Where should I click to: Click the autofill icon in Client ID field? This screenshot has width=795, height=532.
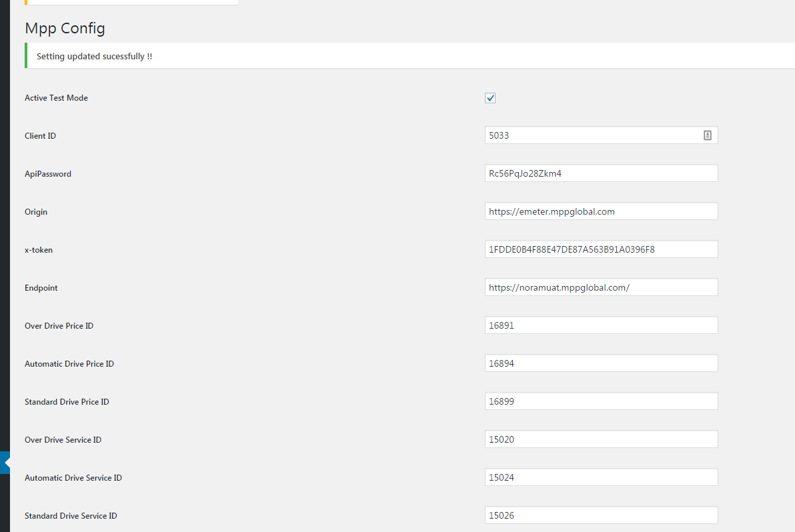point(707,135)
